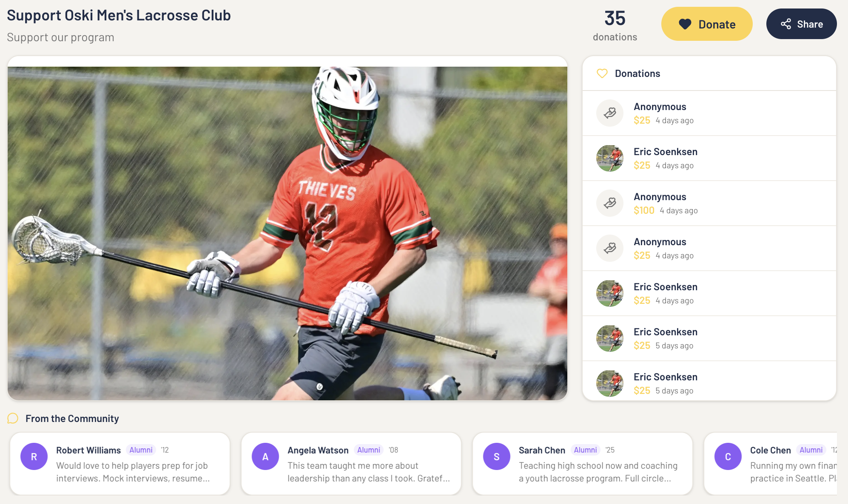Click the Donations panel heart outline icon
848x504 pixels.
pos(602,74)
